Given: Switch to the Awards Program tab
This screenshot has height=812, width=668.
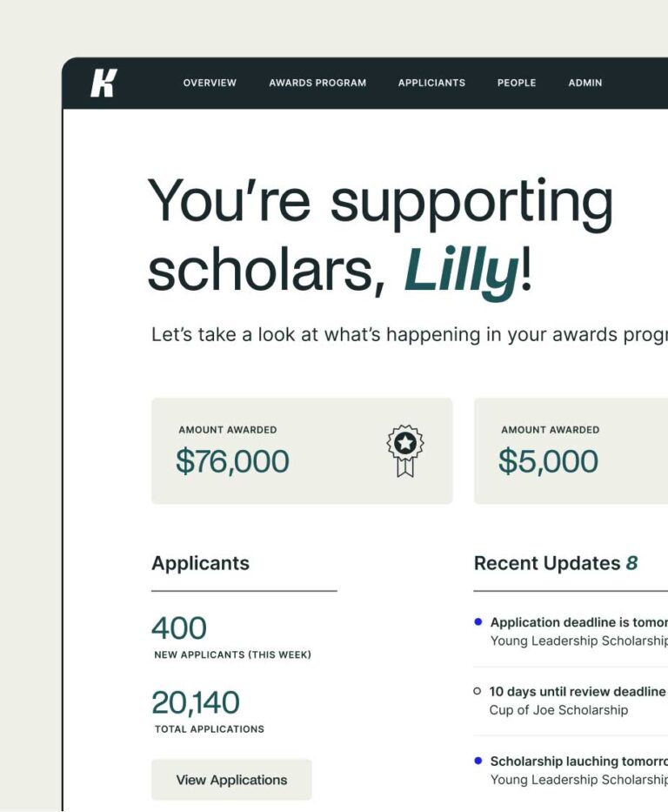Looking at the screenshot, I should pyautogui.click(x=317, y=83).
